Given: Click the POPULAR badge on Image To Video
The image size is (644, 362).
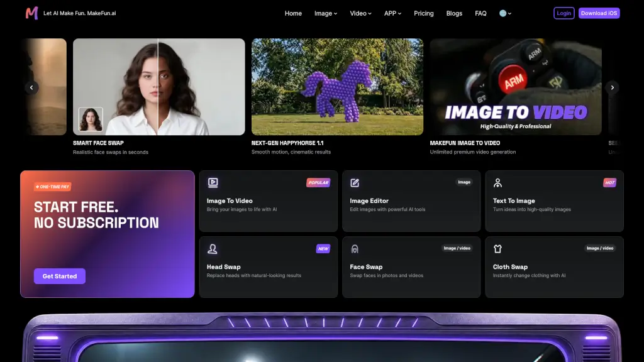Looking at the screenshot, I should click(318, 183).
